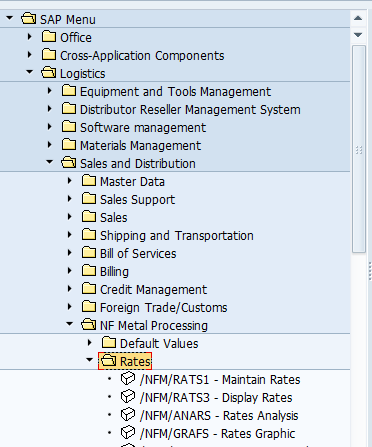Click the scrollbar down arrow button
The height and width of the screenshot is (447, 372).
tap(358, 35)
